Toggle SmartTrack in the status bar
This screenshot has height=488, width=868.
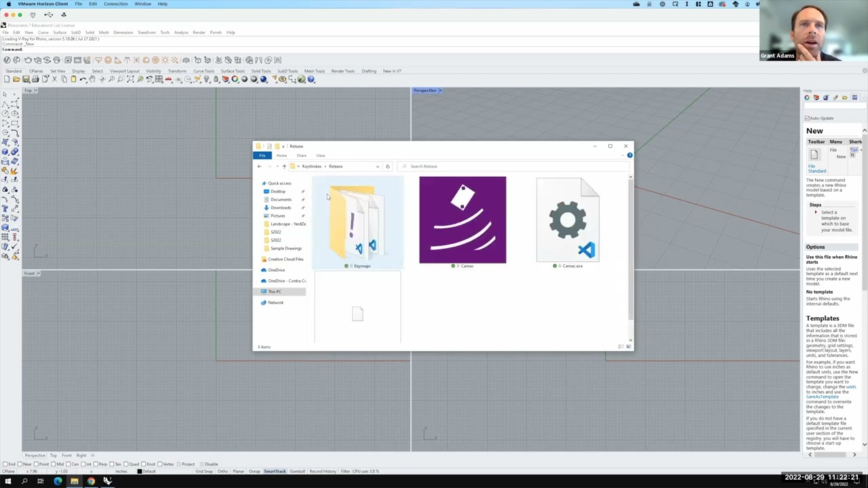tap(275, 471)
